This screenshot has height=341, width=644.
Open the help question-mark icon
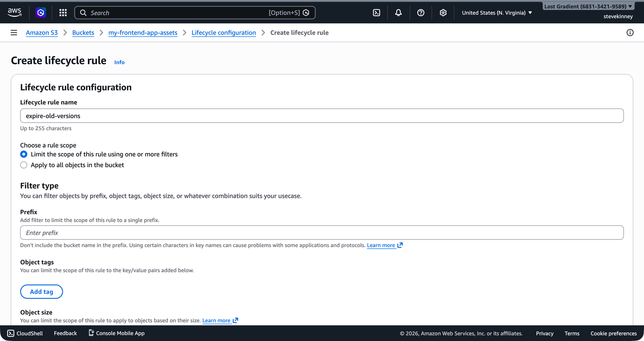coord(421,13)
